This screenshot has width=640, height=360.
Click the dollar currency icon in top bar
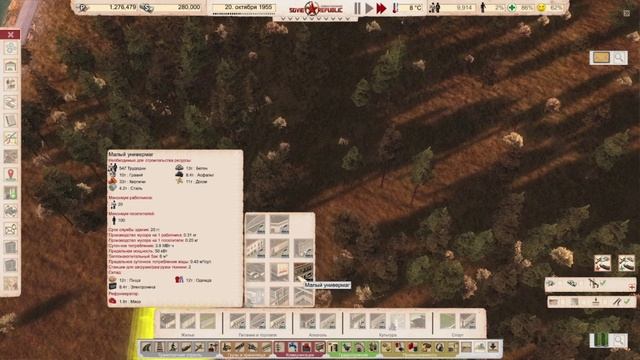[146, 7]
